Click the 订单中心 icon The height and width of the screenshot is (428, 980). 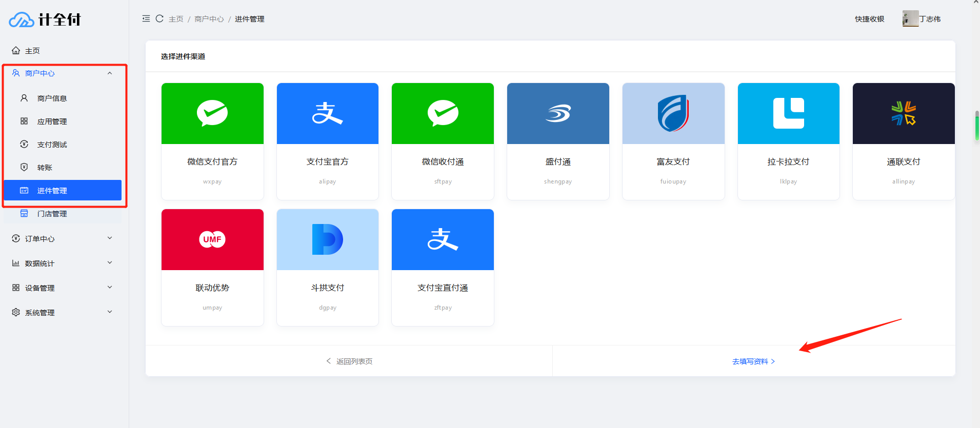[16, 238]
